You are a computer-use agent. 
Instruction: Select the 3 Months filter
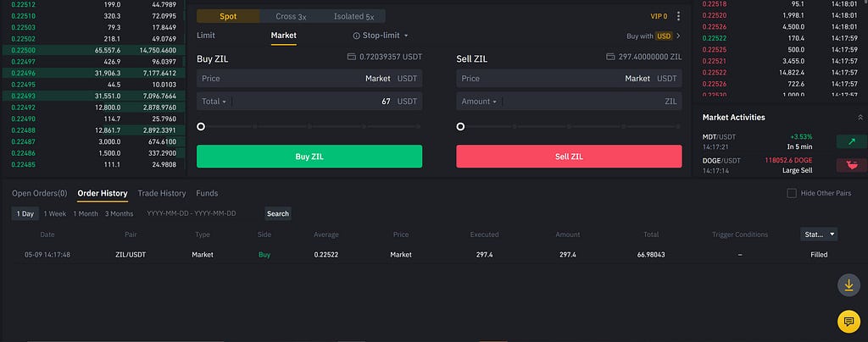click(119, 214)
